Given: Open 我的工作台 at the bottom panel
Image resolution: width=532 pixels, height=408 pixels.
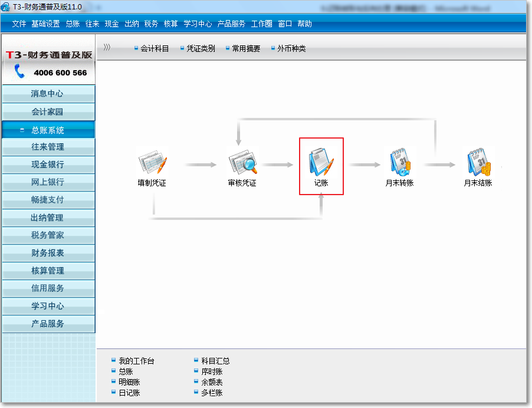Looking at the screenshot, I should (x=136, y=361).
